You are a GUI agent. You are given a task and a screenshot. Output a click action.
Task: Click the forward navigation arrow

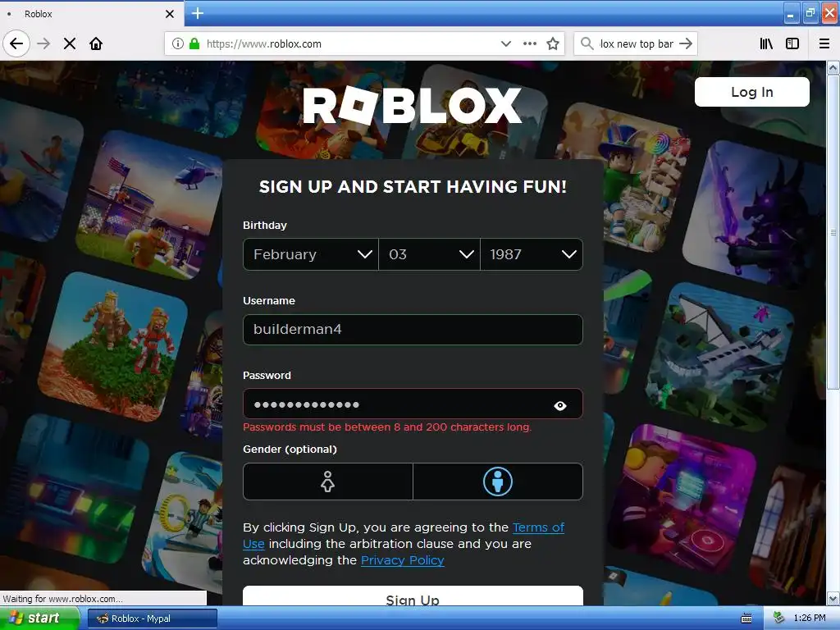pyautogui.click(x=43, y=43)
